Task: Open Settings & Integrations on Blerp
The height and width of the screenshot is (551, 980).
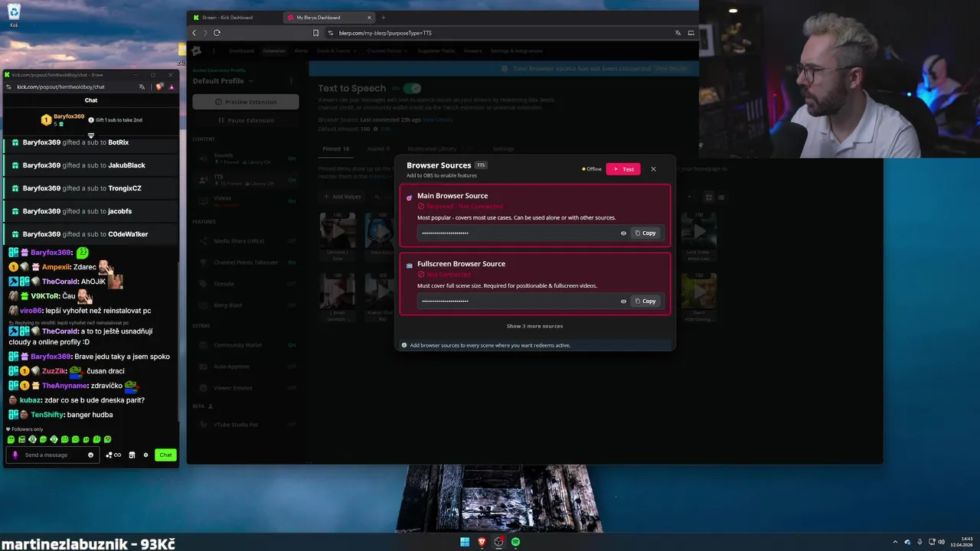Action: pos(516,51)
